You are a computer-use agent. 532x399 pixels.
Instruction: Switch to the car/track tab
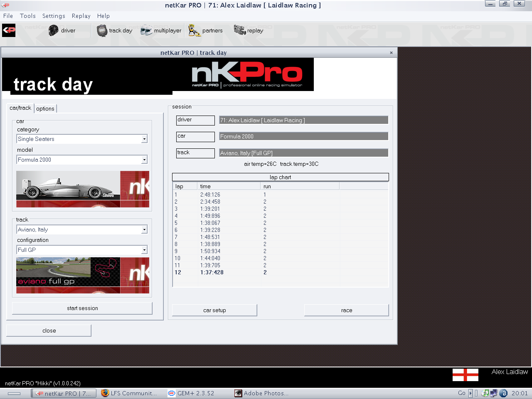tap(20, 108)
